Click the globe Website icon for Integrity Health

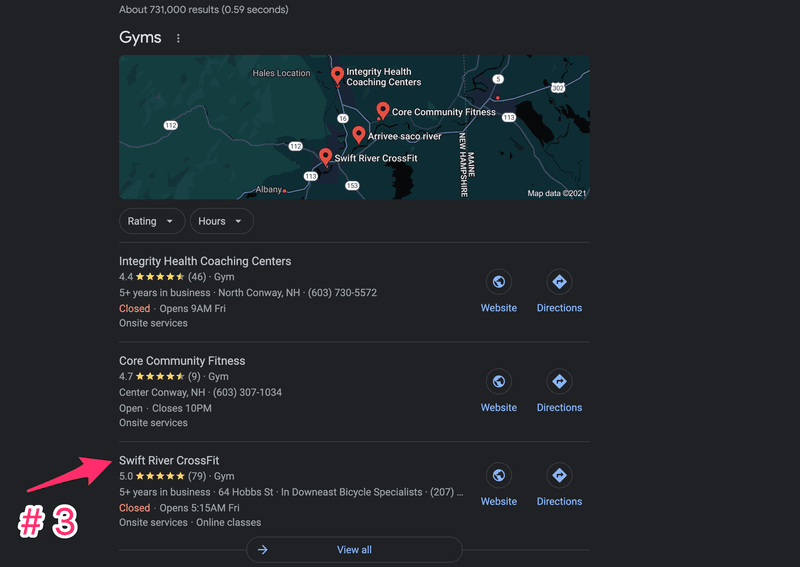[498, 282]
